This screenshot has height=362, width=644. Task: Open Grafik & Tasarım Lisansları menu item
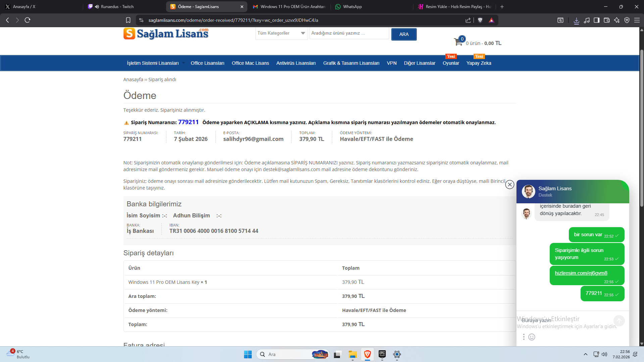pyautogui.click(x=351, y=63)
